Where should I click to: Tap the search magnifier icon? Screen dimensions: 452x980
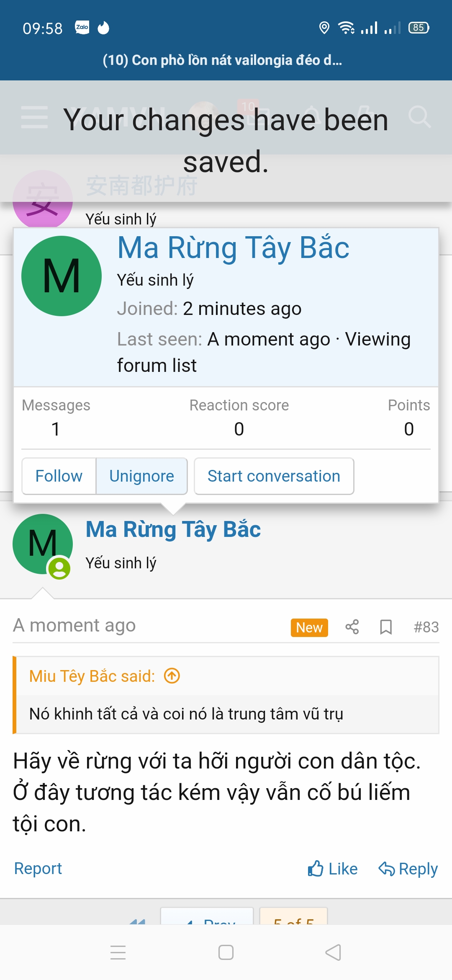419,116
